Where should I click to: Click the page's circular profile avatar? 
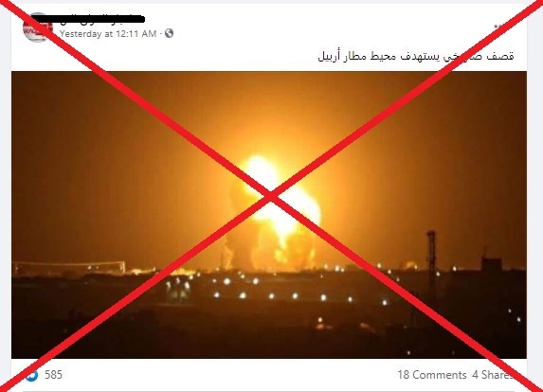[x=37, y=27]
